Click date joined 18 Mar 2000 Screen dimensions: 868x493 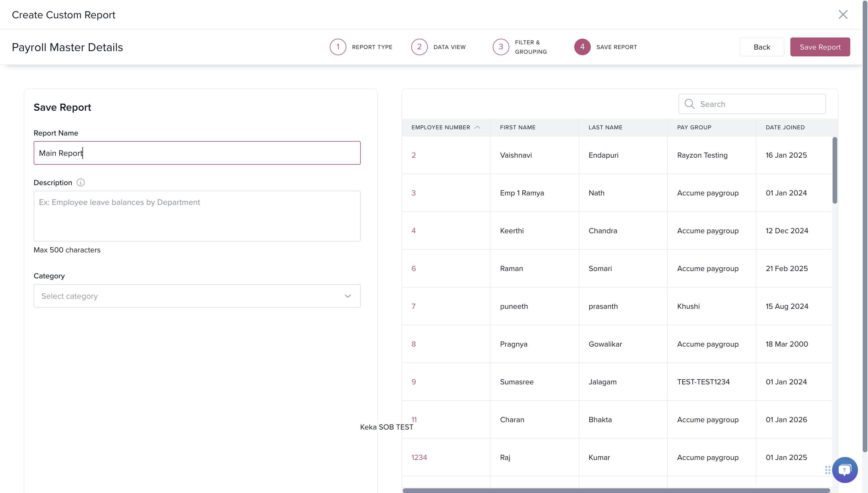[x=787, y=344]
